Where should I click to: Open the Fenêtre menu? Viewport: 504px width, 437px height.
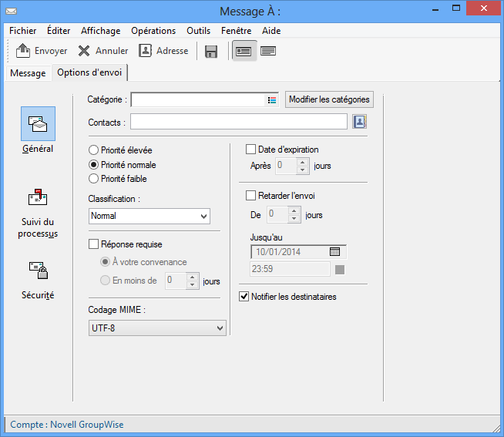237,31
